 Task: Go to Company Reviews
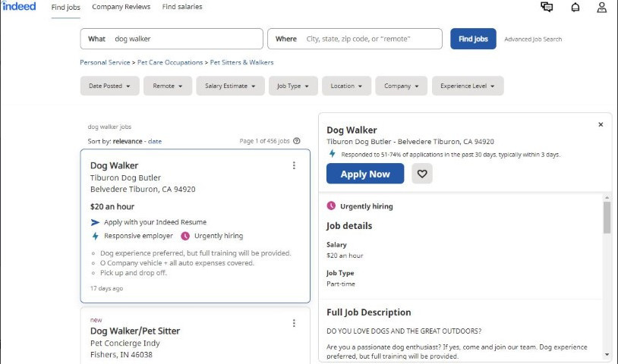point(121,7)
